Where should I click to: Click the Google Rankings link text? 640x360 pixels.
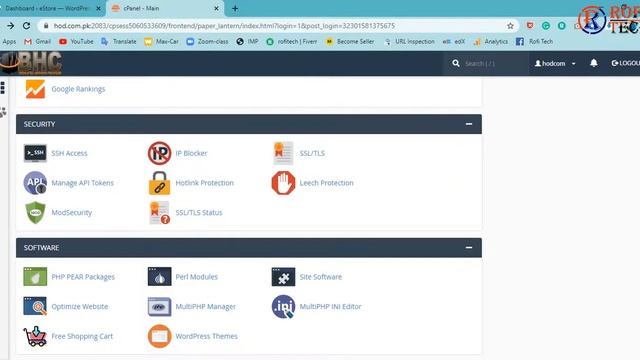coord(78,89)
